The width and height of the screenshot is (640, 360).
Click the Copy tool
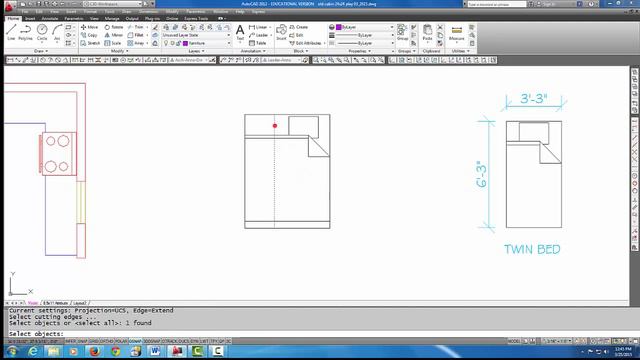click(89, 35)
